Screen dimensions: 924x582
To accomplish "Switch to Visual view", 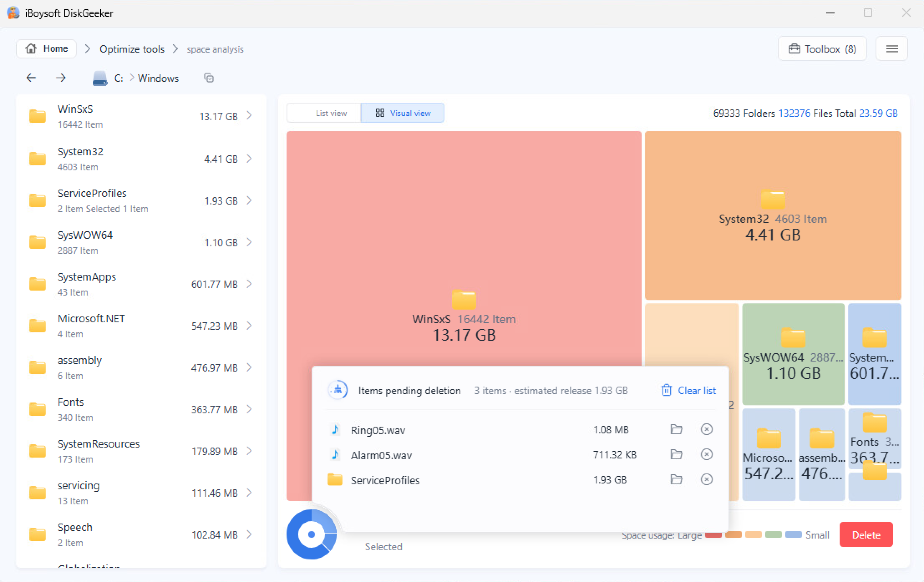I will [x=402, y=113].
